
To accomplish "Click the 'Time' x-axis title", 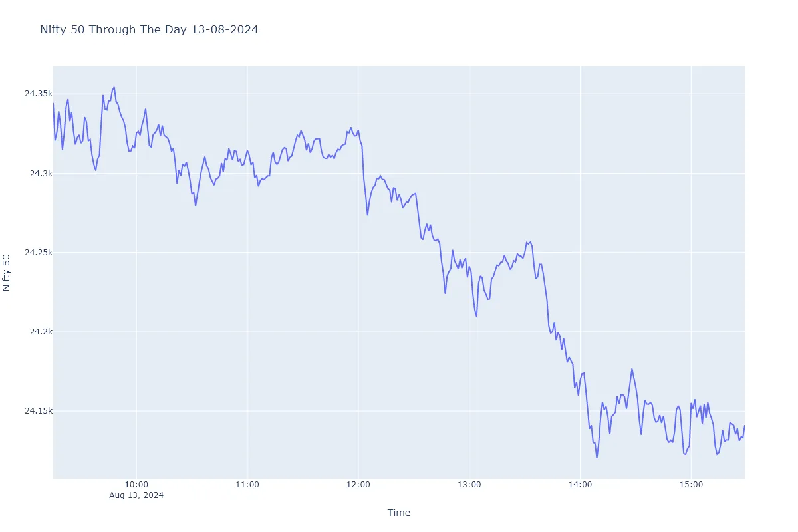I will (x=399, y=513).
